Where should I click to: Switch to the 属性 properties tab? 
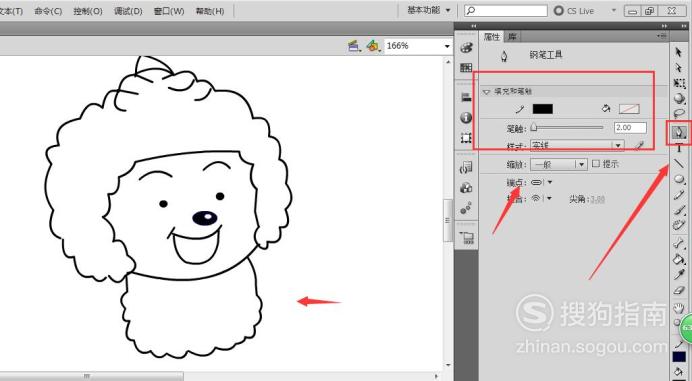tap(492, 37)
